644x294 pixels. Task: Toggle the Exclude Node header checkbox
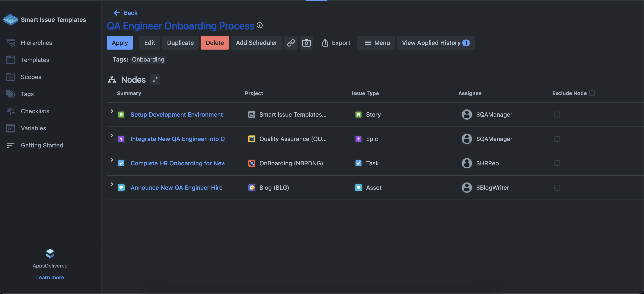[592, 93]
